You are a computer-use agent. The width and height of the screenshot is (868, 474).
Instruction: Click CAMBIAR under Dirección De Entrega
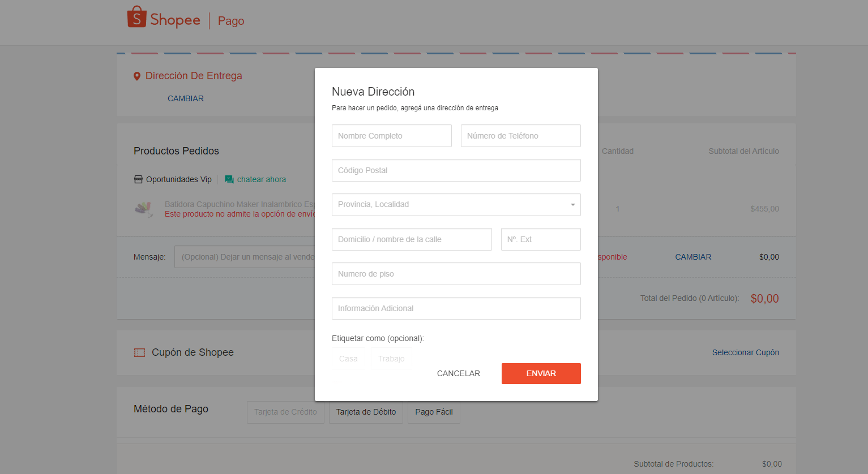point(185,98)
